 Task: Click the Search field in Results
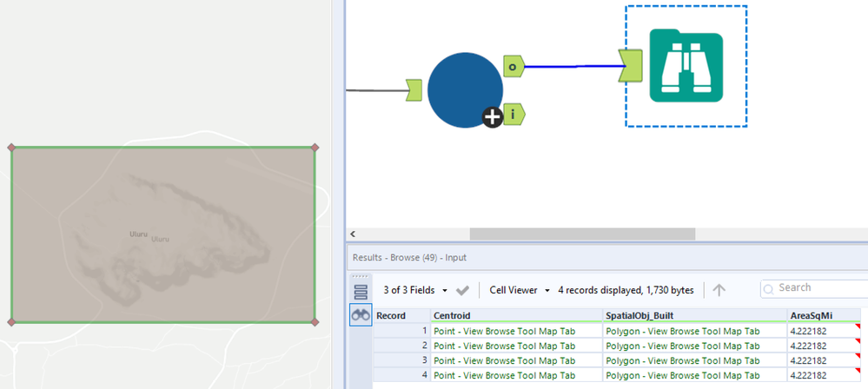pyautogui.click(x=814, y=288)
